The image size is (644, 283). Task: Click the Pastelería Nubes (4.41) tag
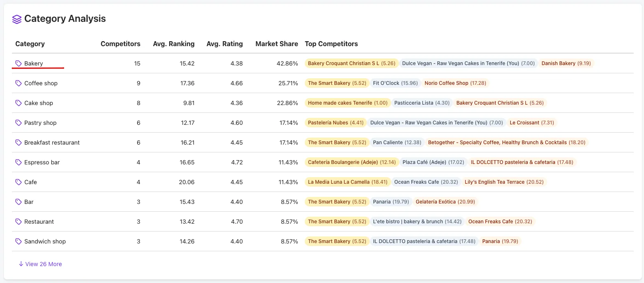[336, 123]
